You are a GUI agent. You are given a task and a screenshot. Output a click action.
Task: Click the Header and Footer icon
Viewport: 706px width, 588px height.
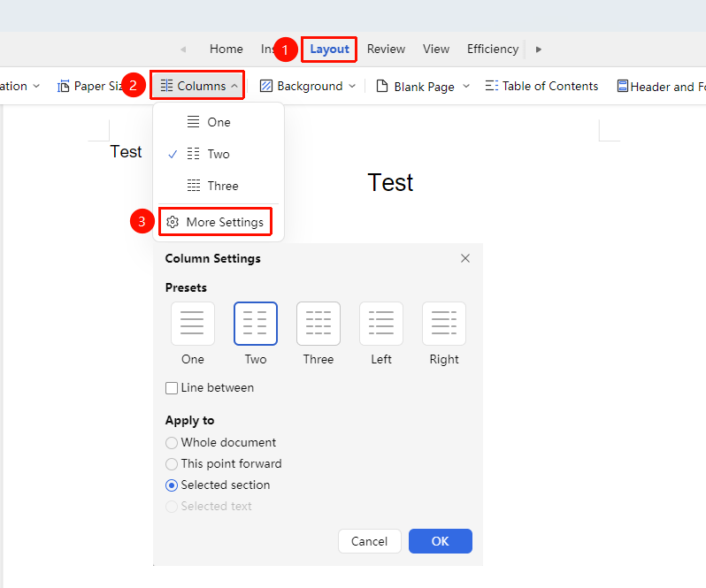click(622, 86)
